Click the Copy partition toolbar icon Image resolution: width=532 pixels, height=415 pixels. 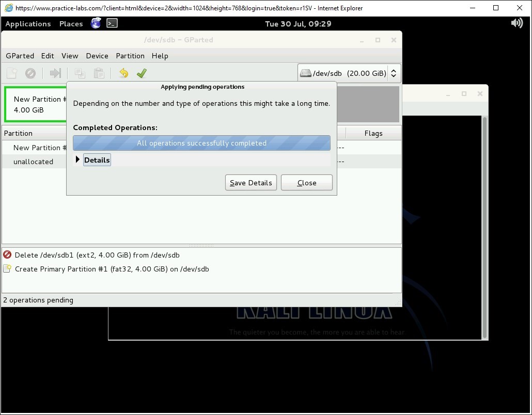(80, 73)
